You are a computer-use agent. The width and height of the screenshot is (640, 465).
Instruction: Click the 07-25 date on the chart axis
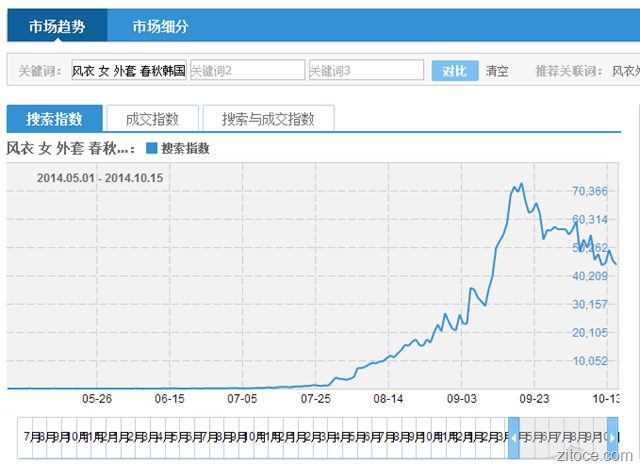coord(316,397)
